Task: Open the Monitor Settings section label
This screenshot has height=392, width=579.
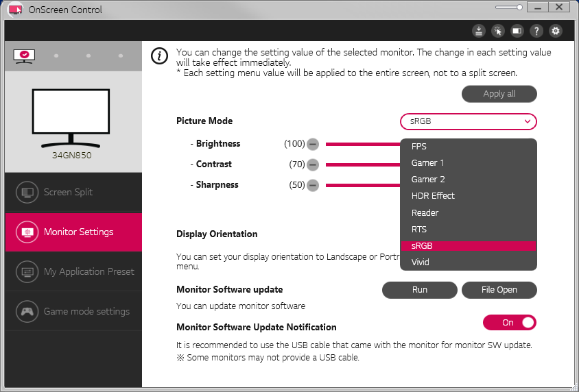Action: click(x=79, y=232)
